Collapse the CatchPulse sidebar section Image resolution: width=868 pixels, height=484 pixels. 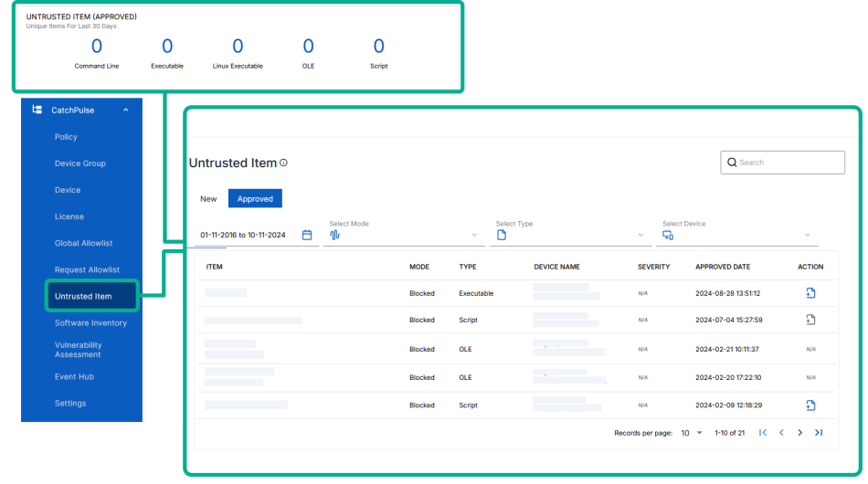[125, 110]
